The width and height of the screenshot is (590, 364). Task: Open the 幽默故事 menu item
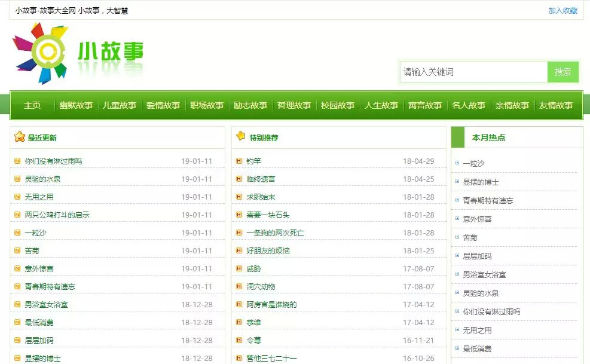75,105
